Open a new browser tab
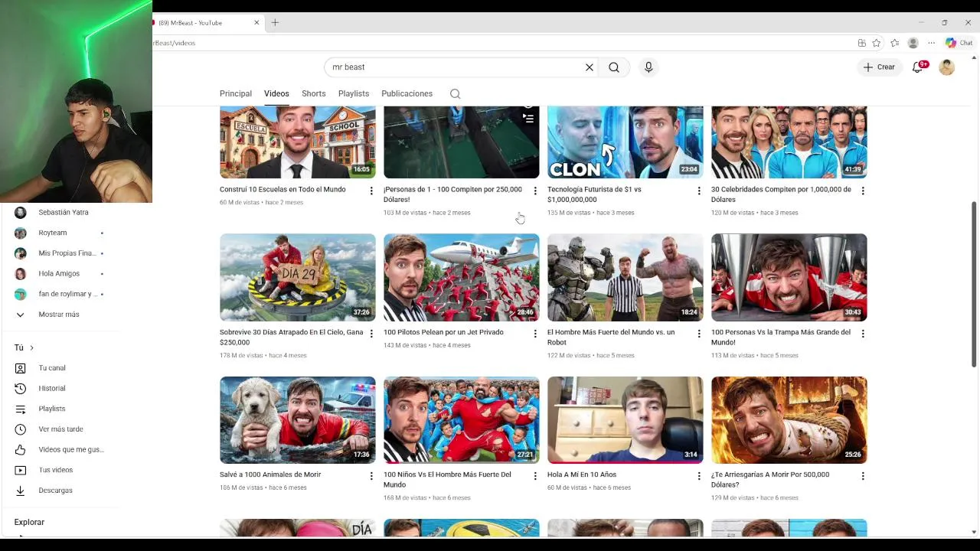 [275, 22]
